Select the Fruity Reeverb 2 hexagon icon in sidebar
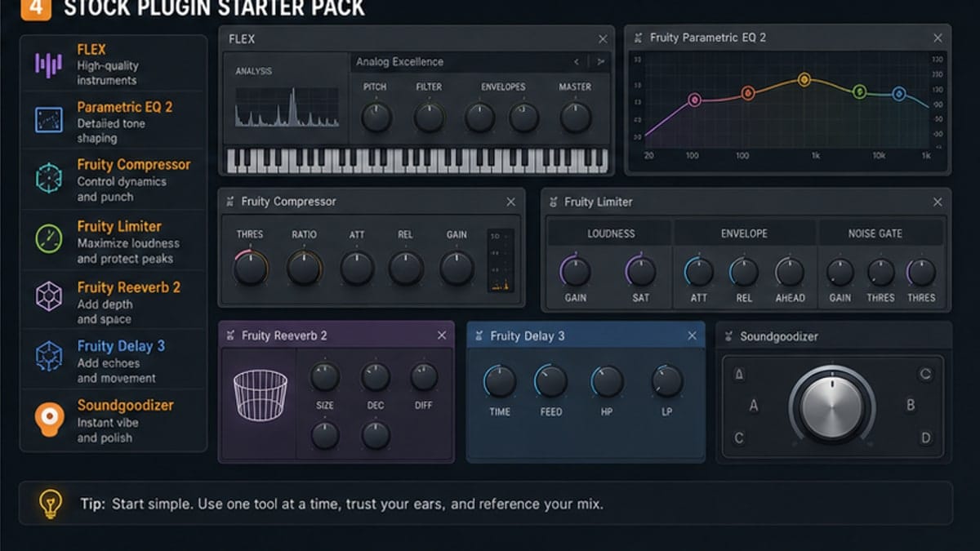 click(49, 297)
